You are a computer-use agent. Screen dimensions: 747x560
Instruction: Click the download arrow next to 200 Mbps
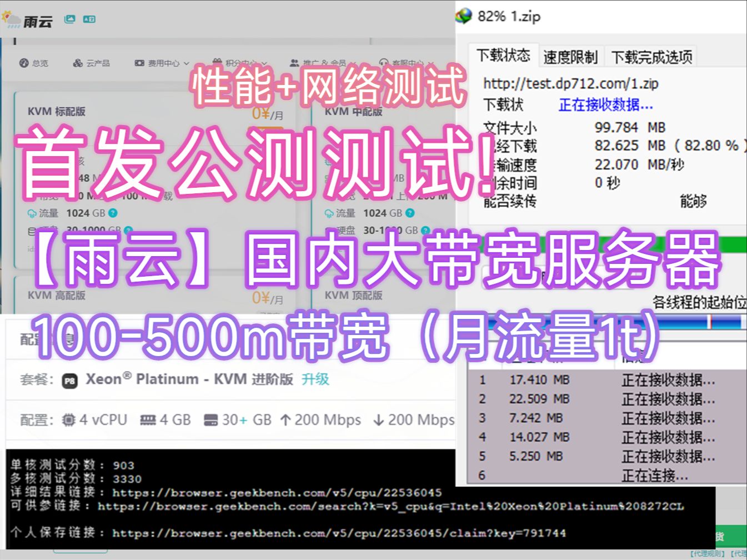[x=379, y=421]
